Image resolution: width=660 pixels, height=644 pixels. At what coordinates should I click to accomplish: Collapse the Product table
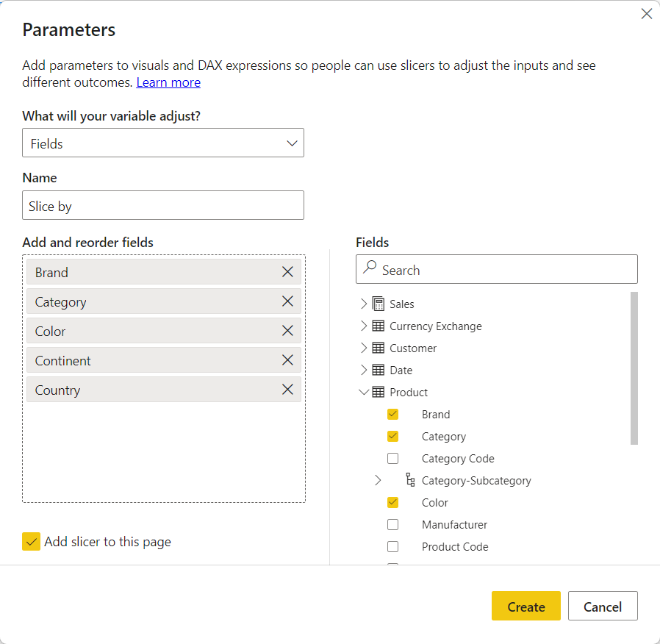click(x=363, y=393)
